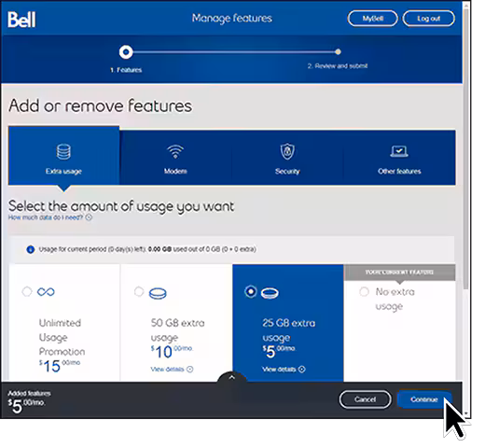Image resolution: width=485 pixels, height=448 pixels.
Task: Click the usage info icon
Action: pyautogui.click(x=31, y=249)
